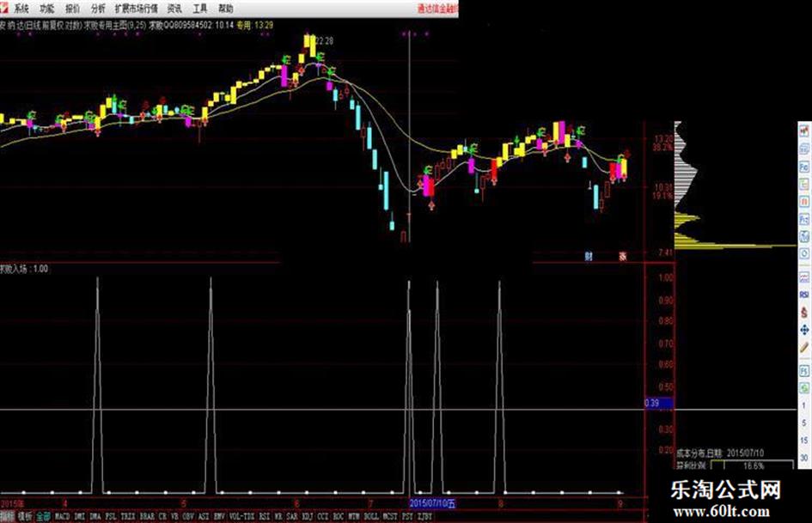Click the 财 marker on the main chart
The height and width of the screenshot is (523, 812).
point(589,256)
